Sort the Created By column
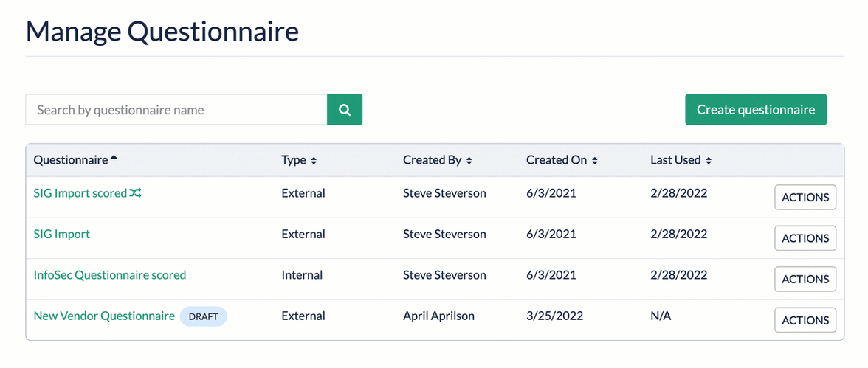The height and width of the screenshot is (368, 868). (469, 160)
